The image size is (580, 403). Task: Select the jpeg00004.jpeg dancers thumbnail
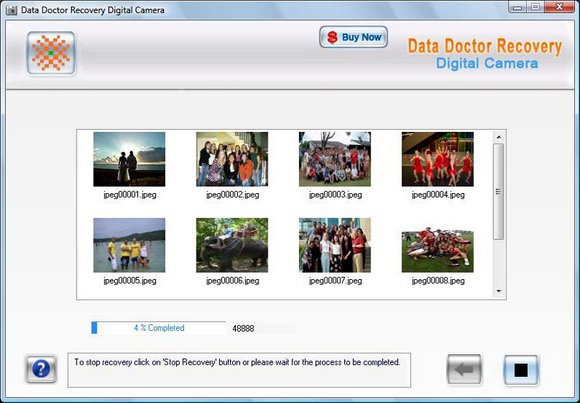(x=438, y=159)
